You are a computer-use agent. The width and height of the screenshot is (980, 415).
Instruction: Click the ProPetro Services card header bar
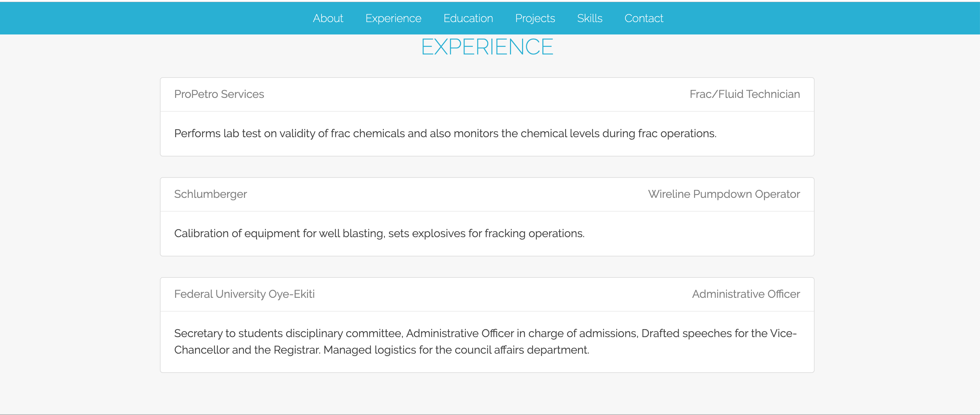coord(476,95)
